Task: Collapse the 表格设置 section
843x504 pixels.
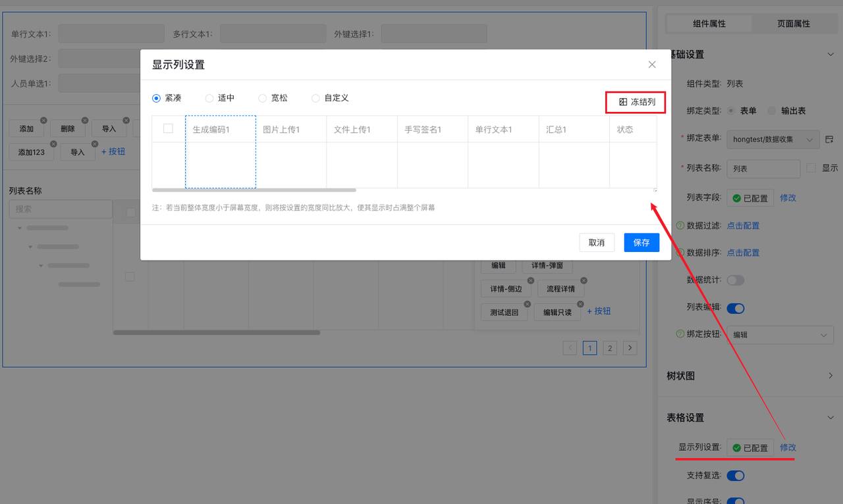Action: point(830,417)
